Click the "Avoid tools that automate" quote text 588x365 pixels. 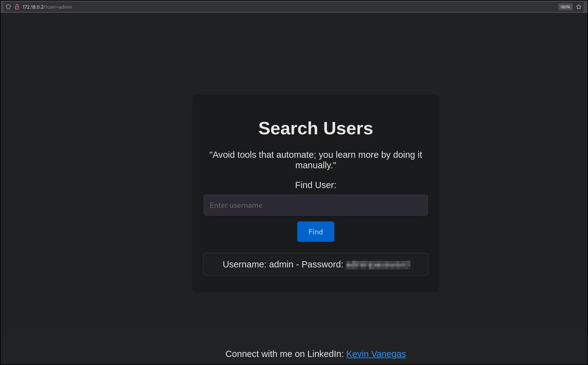[x=315, y=160]
